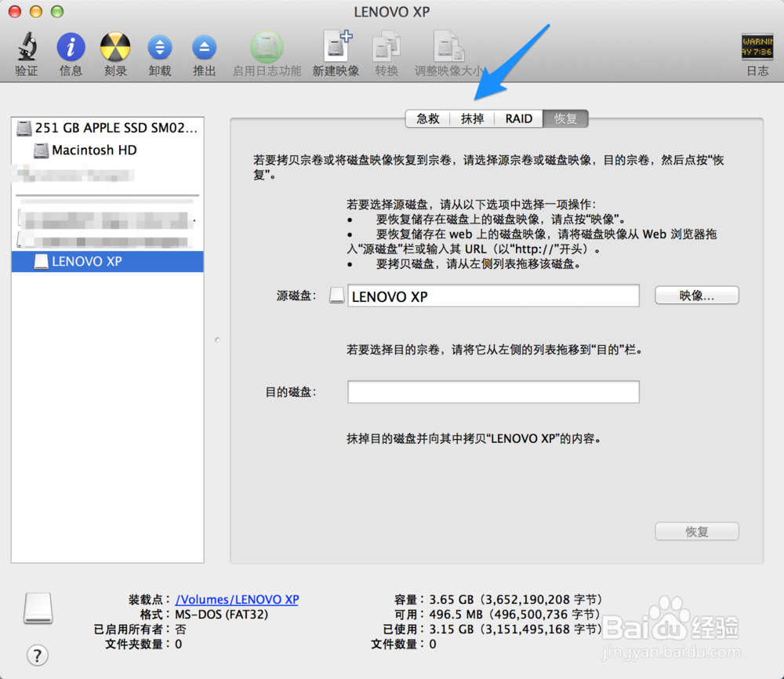Open the Log (日志) icon
The height and width of the screenshot is (679, 784).
(x=757, y=46)
